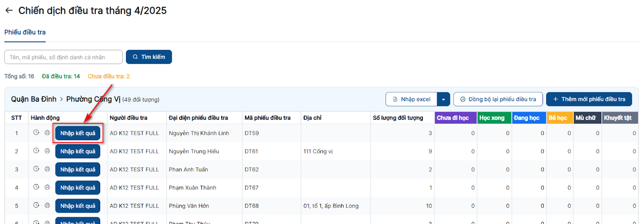Viewport: 644px width, 224px height.
Task: Click the back arrow beside campaign title
Action: [x=9, y=10]
